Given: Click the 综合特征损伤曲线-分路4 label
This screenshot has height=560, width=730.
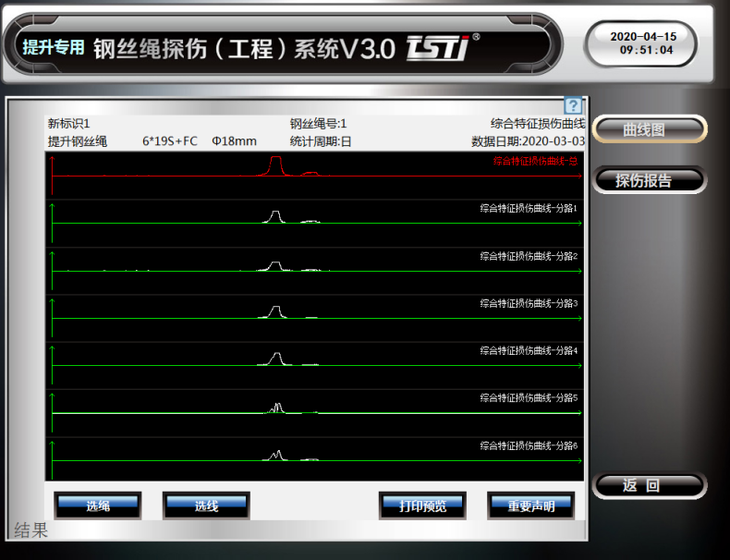Looking at the screenshot, I should click(529, 351).
